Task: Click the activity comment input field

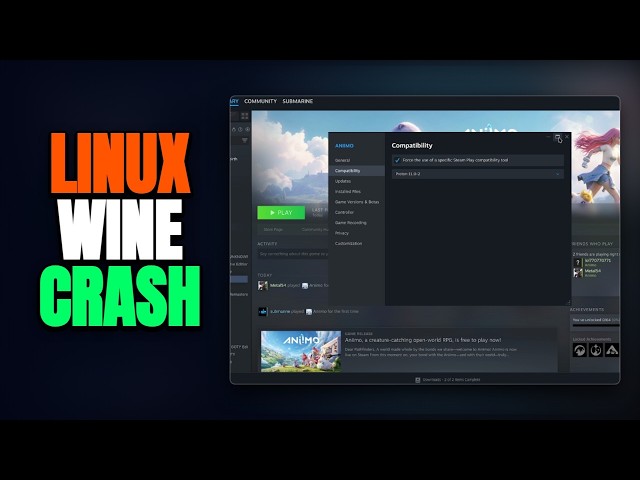Action: pyautogui.click(x=293, y=254)
